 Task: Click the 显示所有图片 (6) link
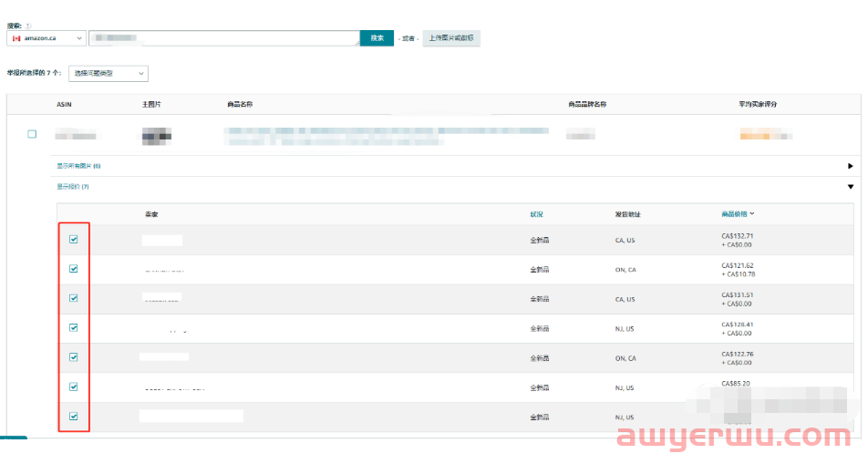[x=78, y=166]
